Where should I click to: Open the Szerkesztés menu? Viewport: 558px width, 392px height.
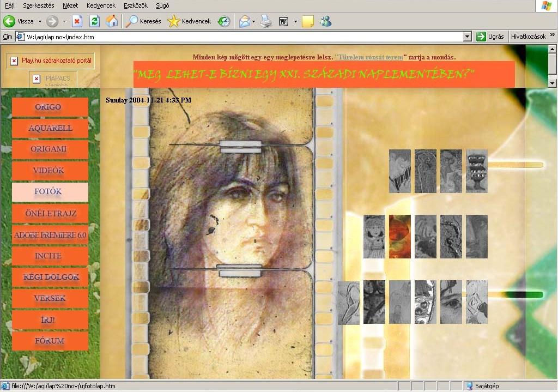coord(39,5)
